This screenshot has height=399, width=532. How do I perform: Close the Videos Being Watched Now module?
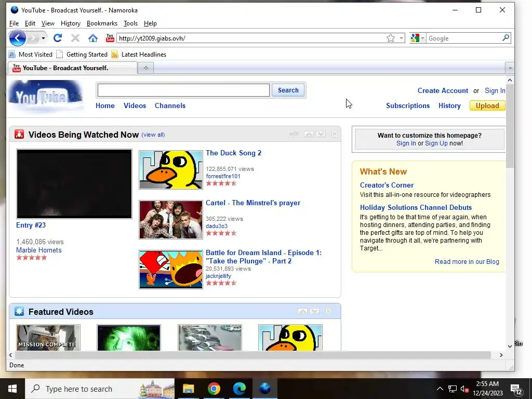(335, 135)
